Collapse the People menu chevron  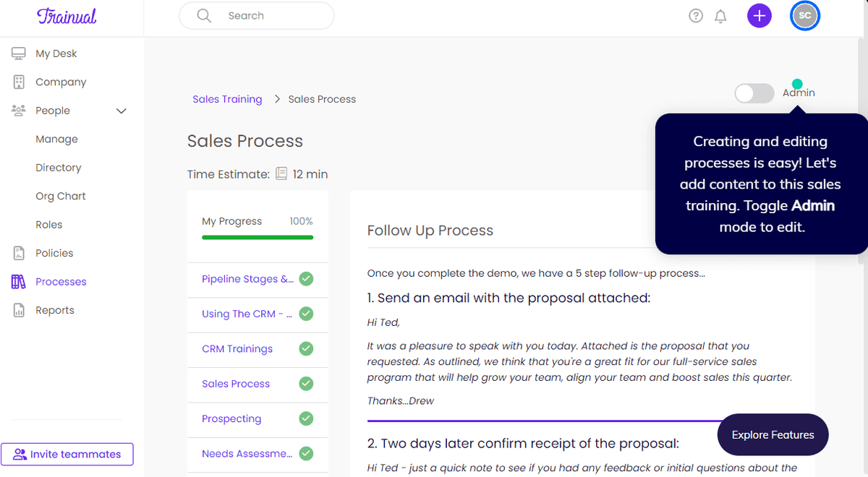[x=122, y=111]
